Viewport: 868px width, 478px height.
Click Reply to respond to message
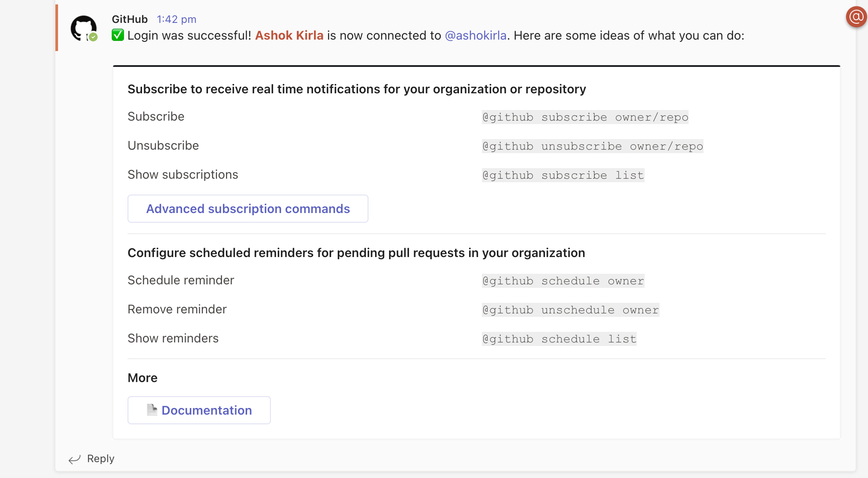tap(100, 459)
